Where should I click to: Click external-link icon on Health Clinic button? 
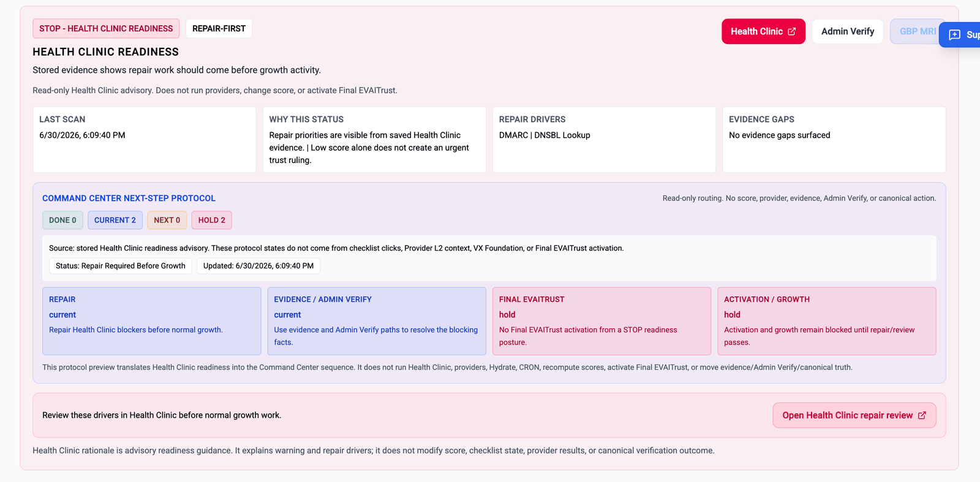tap(792, 31)
